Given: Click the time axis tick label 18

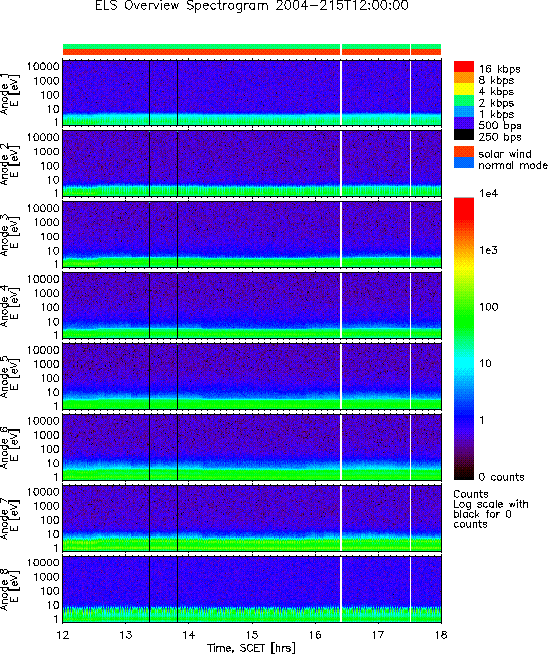Looking at the screenshot, I should tap(440, 635).
